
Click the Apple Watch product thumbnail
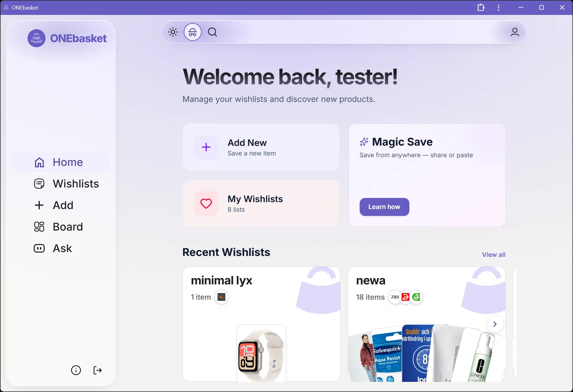point(261,353)
